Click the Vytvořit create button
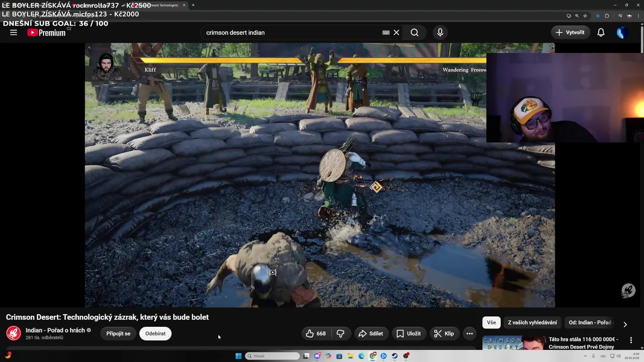This screenshot has height=362, width=644. coord(571,32)
